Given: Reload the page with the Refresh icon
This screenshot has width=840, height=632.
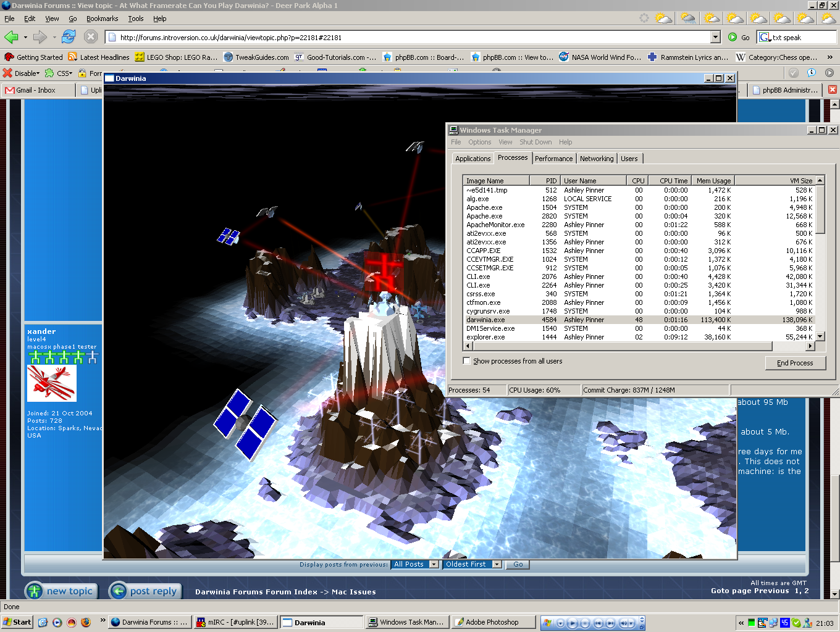Looking at the screenshot, I should click(69, 37).
